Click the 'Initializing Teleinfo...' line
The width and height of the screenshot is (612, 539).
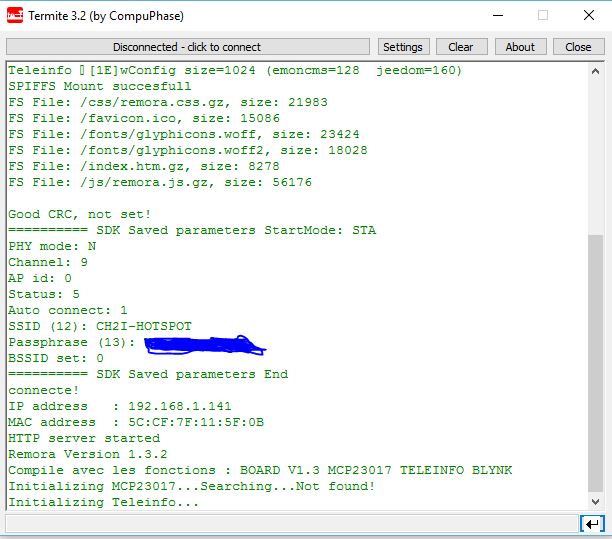click(x=104, y=502)
